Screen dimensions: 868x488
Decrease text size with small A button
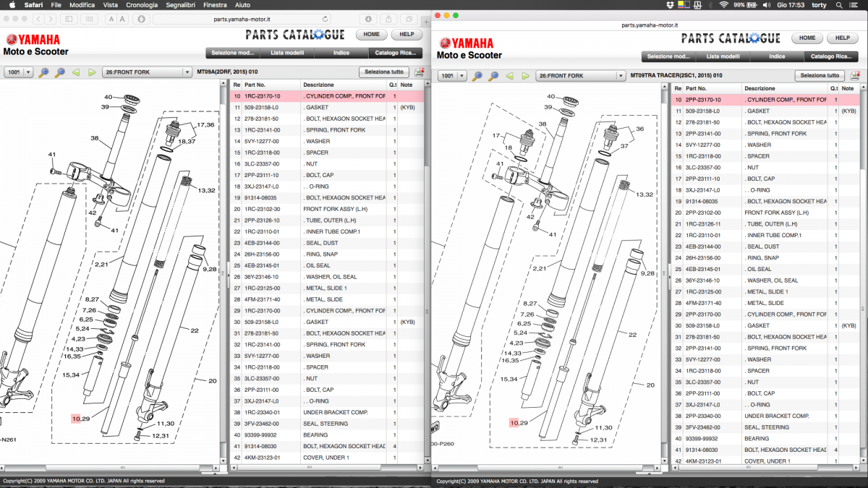pos(112,19)
